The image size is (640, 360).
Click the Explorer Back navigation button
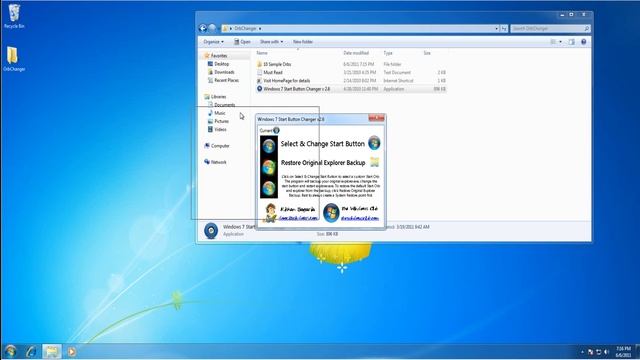(203, 28)
